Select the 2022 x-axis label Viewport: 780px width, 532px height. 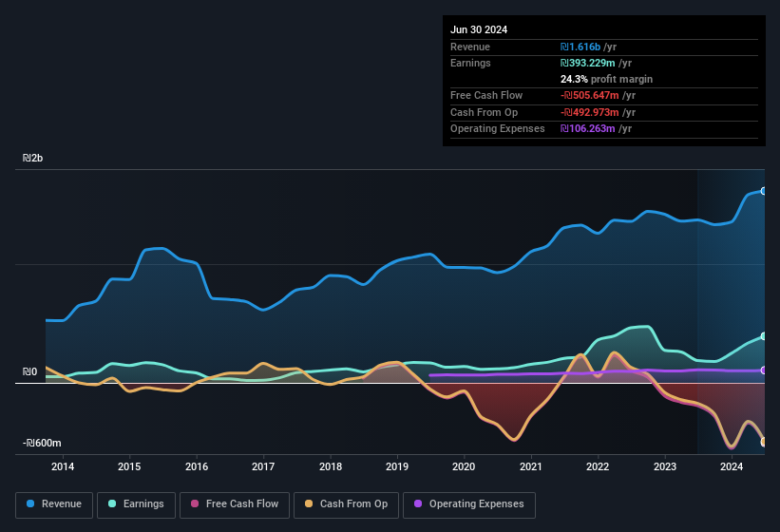click(x=598, y=466)
